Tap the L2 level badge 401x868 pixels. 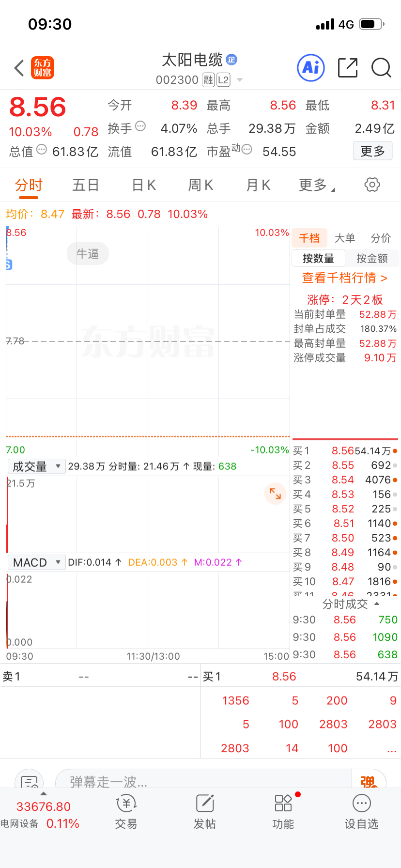223,80
